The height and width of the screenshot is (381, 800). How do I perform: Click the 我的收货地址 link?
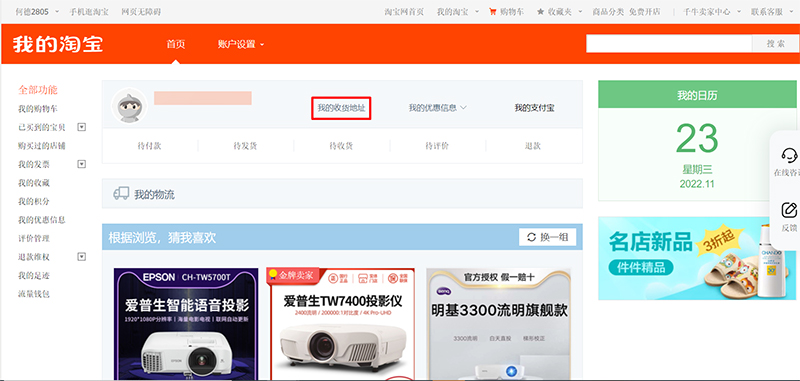point(341,108)
